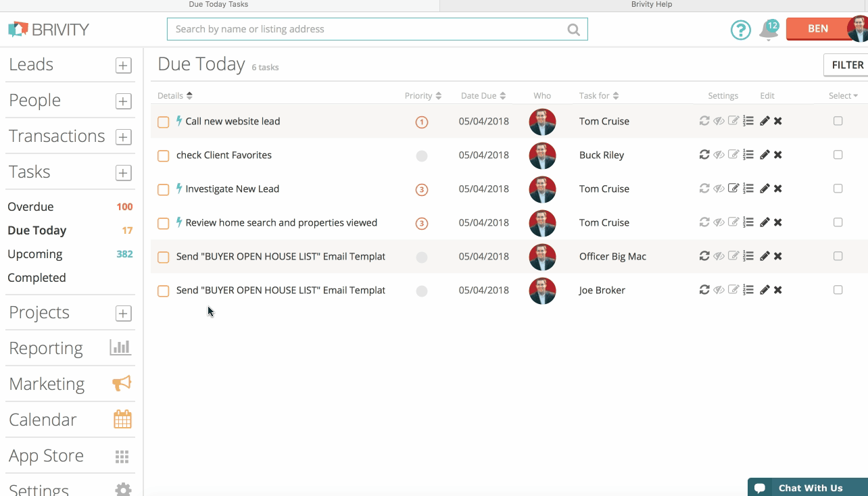Sort by Task for column arrows
The width and height of the screenshot is (868, 496).
coord(616,96)
